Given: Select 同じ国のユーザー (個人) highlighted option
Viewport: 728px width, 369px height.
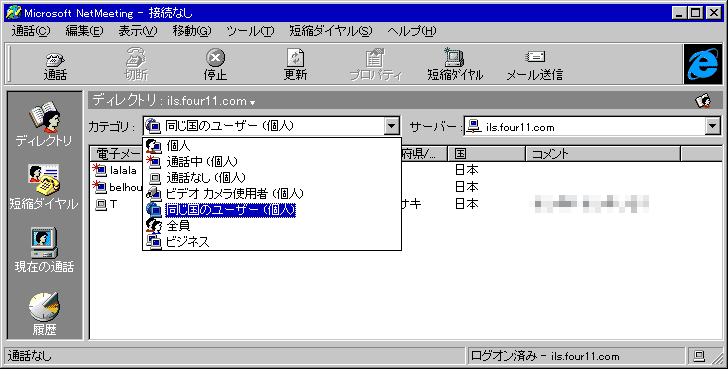Looking at the screenshot, I should coord(272,210).
